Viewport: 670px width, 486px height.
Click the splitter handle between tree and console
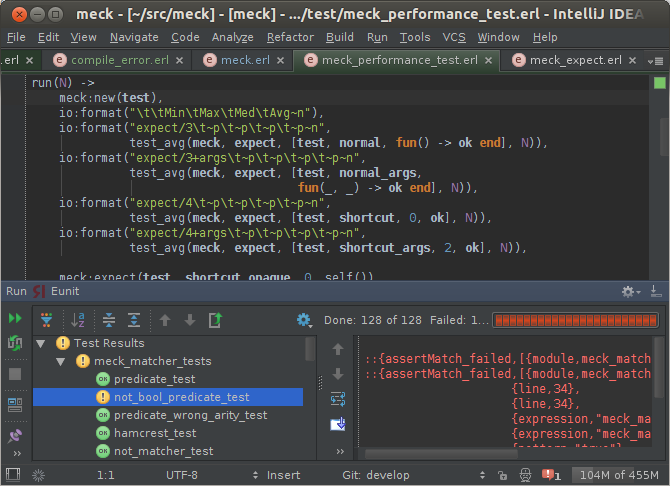320,383
